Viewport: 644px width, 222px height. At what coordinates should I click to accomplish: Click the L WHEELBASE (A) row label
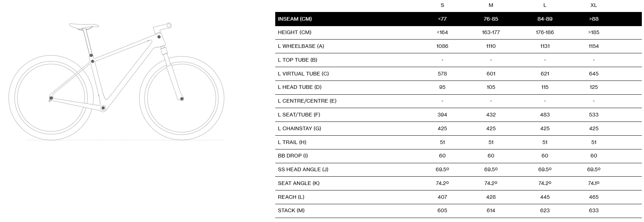tap(301, 46)
